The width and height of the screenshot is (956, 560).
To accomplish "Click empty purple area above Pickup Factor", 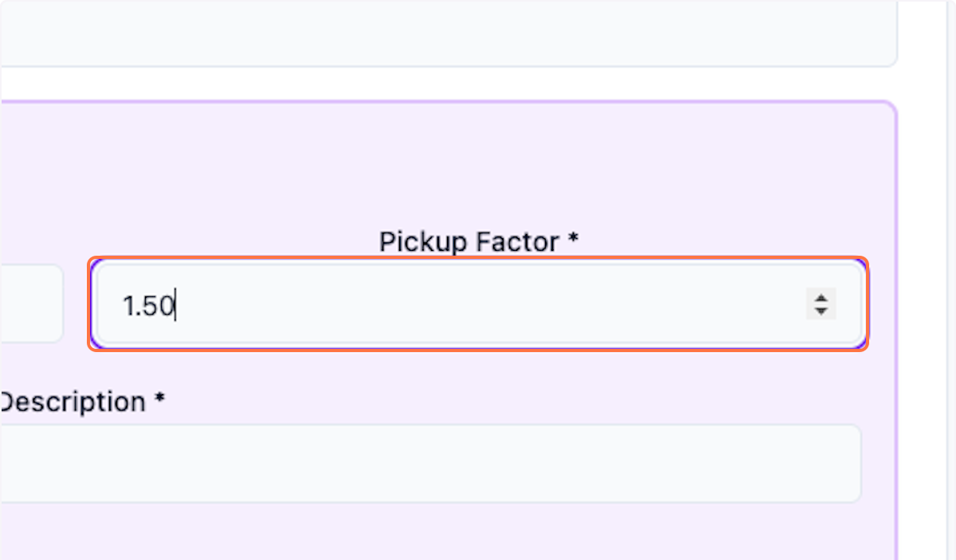I will [478, 167].
